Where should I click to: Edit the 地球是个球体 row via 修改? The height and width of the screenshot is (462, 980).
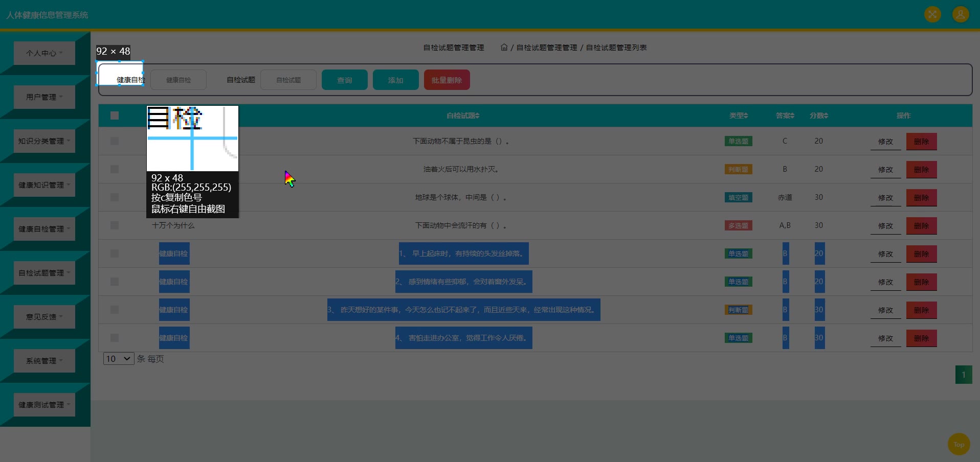click(886, 198)
